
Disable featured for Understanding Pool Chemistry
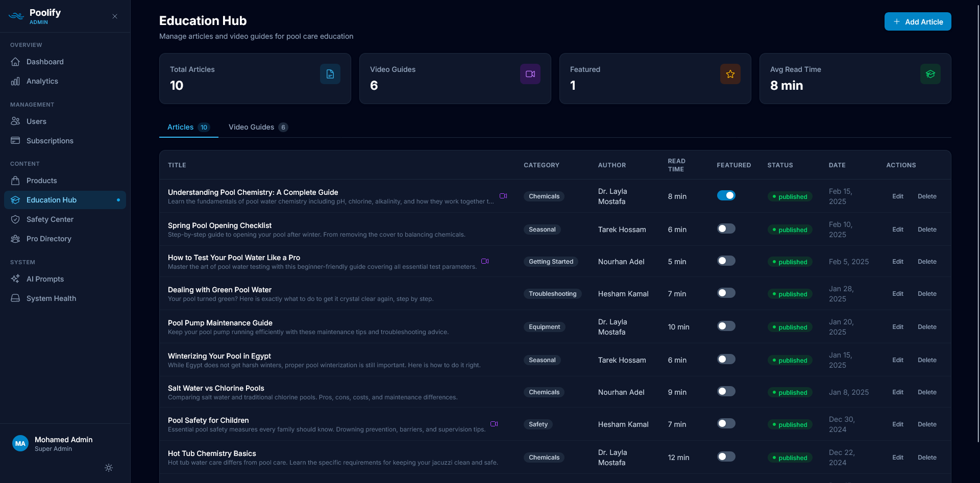pyautogui.click(x=726, y=195)
